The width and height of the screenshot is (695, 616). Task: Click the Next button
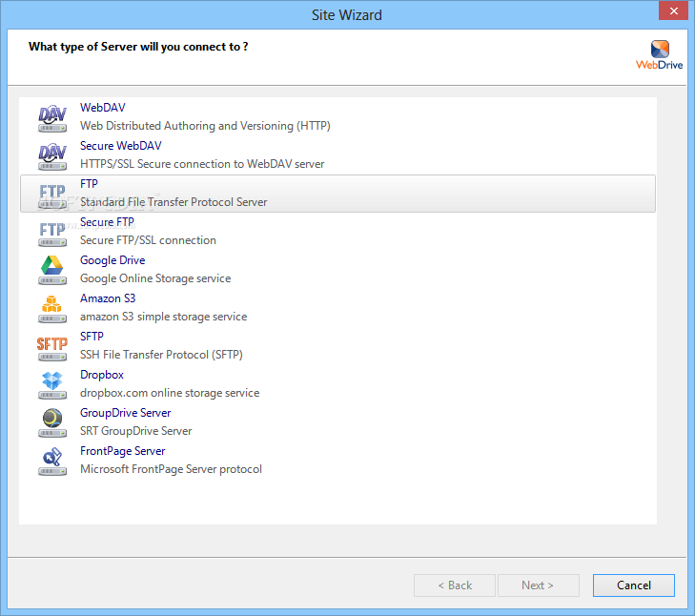click(x=538, y=585)
